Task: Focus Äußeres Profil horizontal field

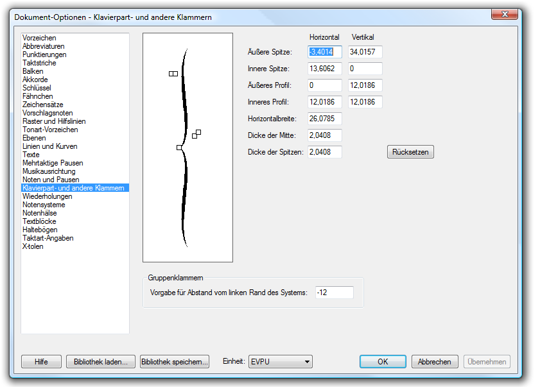Action: pos(324,85)
